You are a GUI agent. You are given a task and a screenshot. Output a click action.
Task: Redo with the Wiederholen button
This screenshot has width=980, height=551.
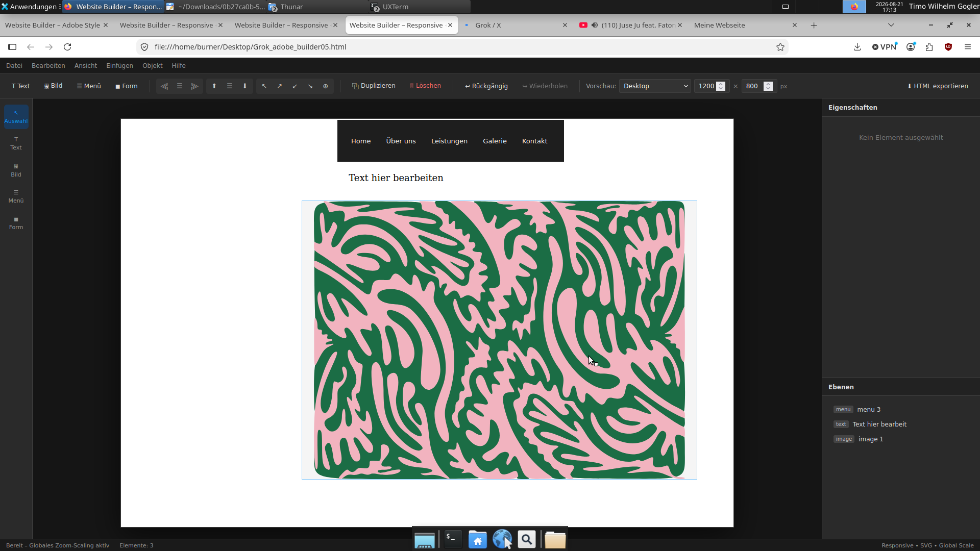coord(545,86)
